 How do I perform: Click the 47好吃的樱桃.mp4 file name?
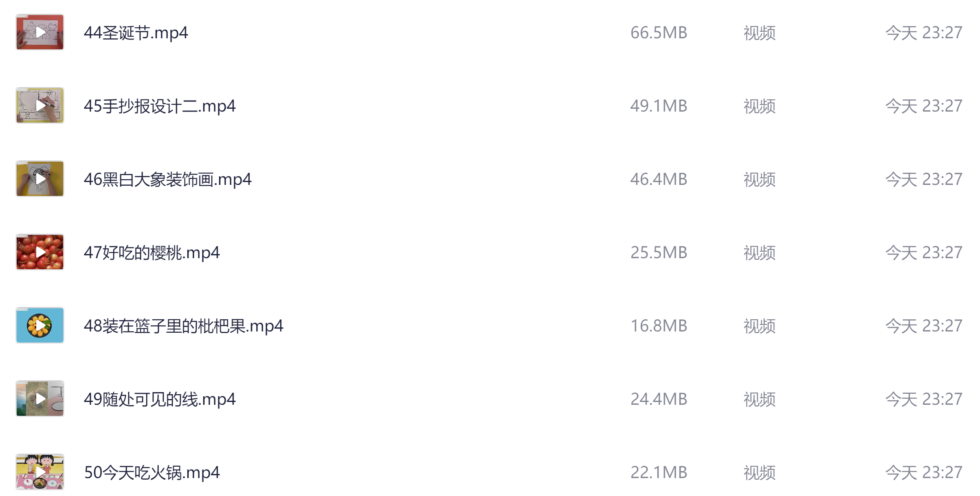coord(152,252)
